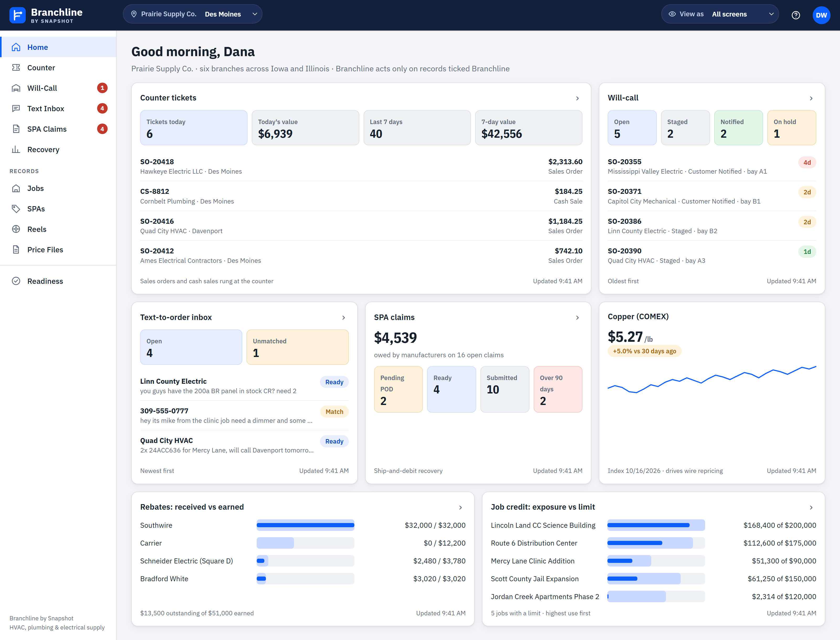Click the Will-Call badge showing 1
The width and height of the screenshot is (840, 640).
click(x=102, y=88)
